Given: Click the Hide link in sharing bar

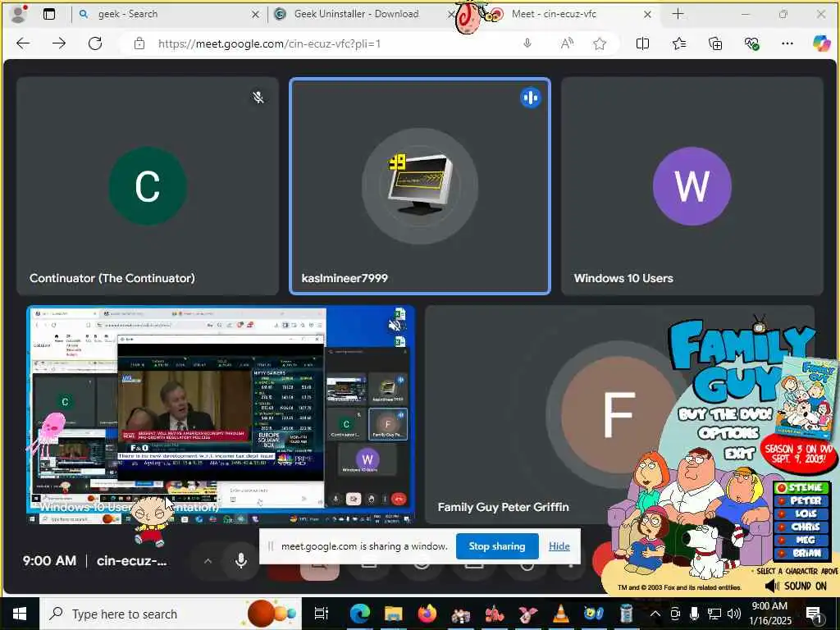Looking at the screenshot, I should point(559,546).
